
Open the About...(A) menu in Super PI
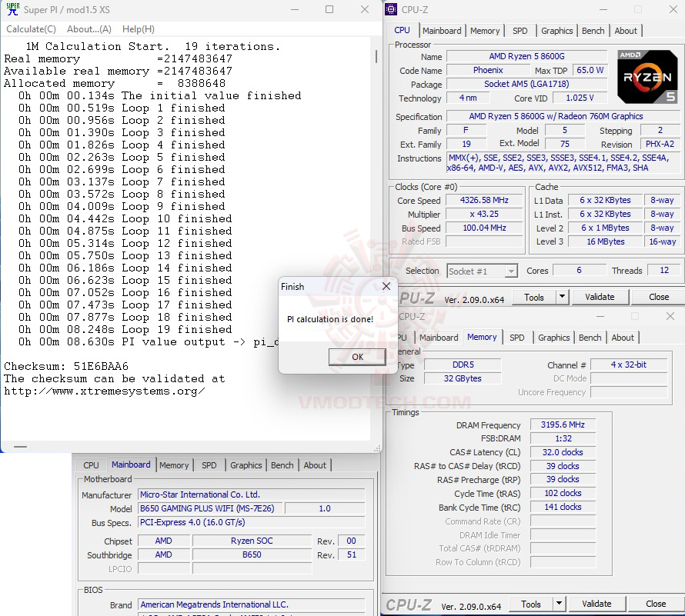(89, 29)
